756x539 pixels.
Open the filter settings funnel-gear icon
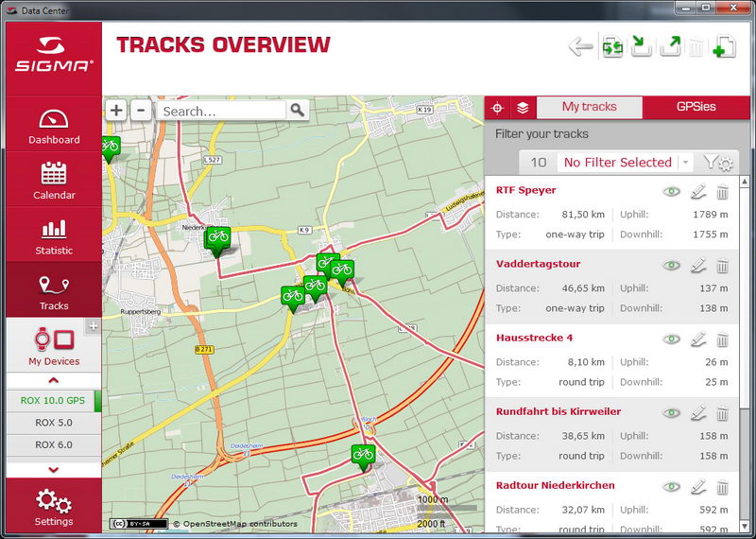coord(718,163)
